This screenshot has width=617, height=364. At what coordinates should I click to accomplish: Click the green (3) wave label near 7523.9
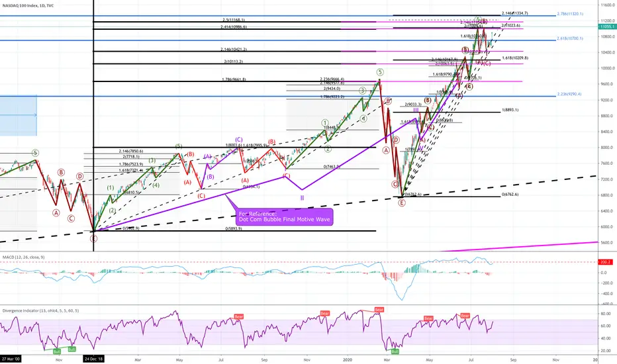152,161
